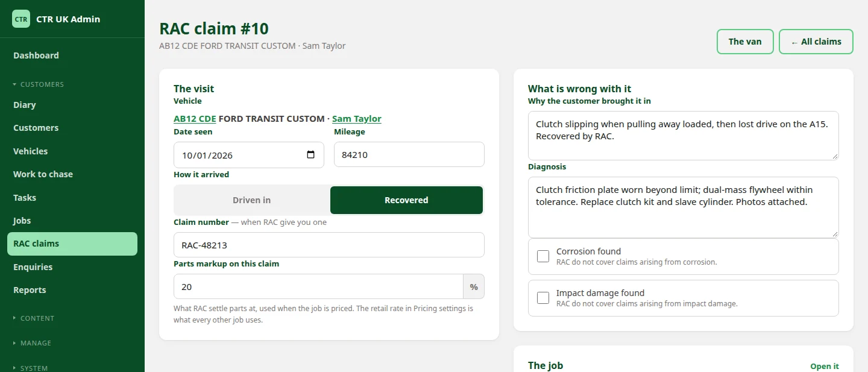The image size is (868, 372).
Task: Select the Recovered arrival option
Action: (x=406, y=200)
